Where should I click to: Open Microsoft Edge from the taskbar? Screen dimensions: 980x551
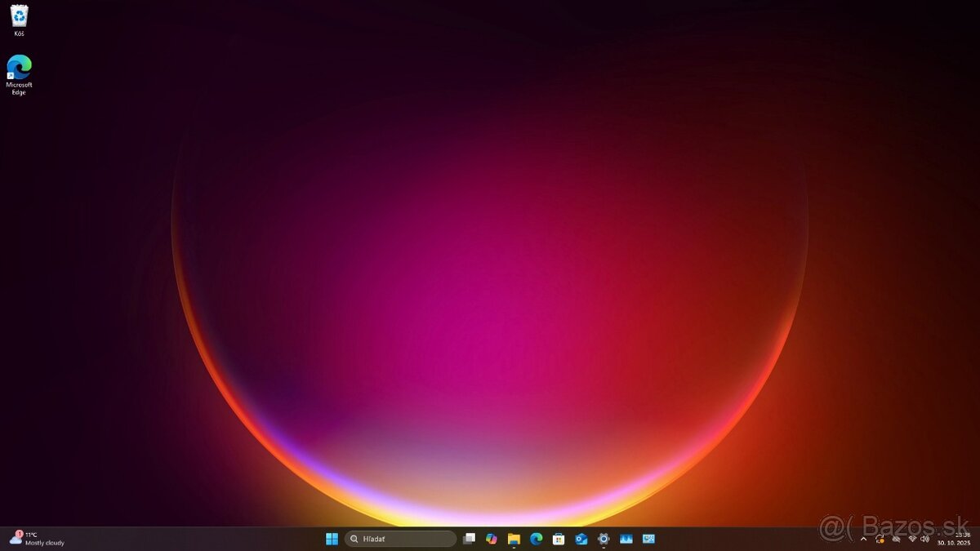(x=537, y=539)
